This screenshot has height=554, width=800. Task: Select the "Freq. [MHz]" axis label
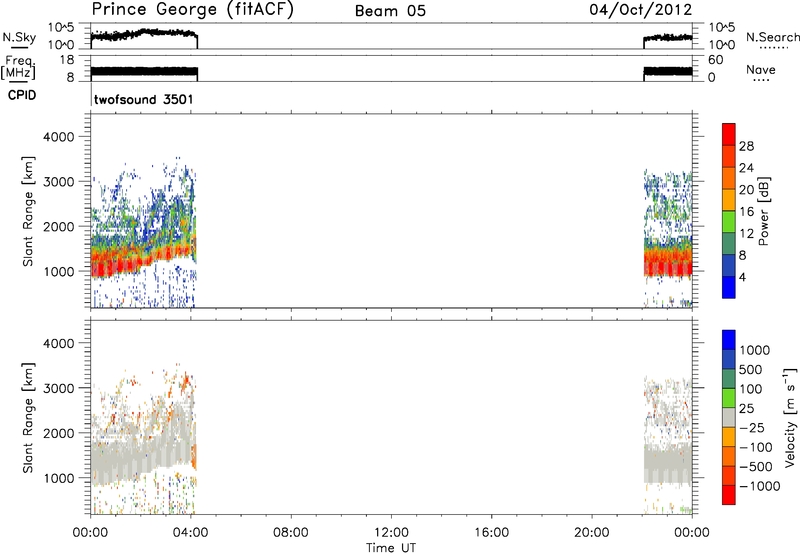(x=18, y=68)
